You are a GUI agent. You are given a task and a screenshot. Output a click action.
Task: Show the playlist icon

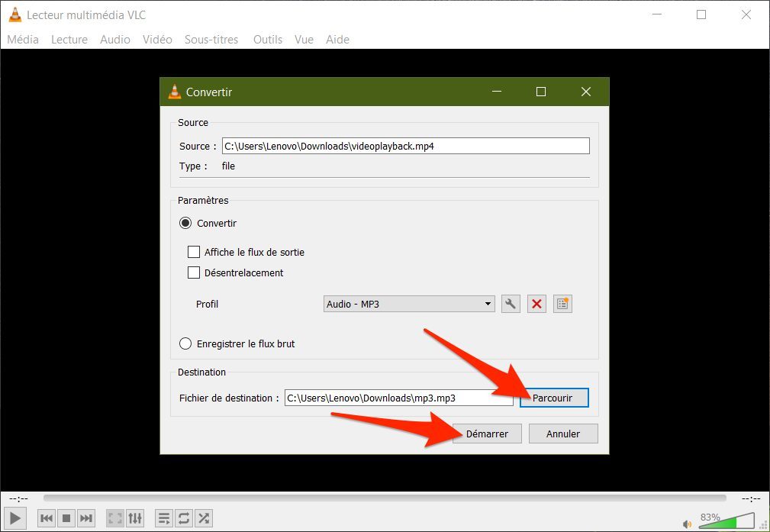pyautogui.click(x=164, y=518)
